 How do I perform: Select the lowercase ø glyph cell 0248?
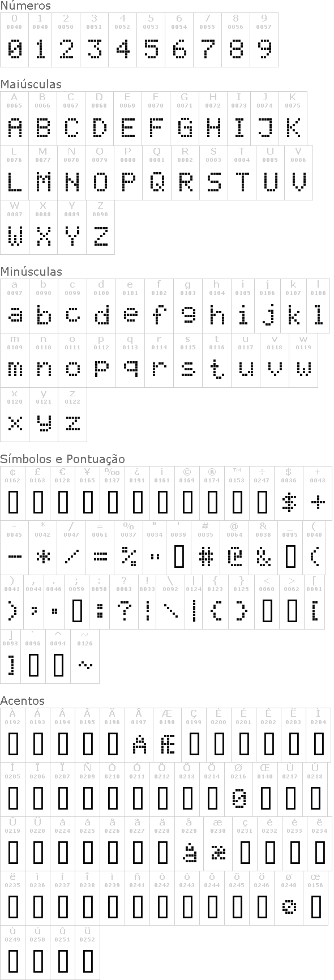coord(289,898)
